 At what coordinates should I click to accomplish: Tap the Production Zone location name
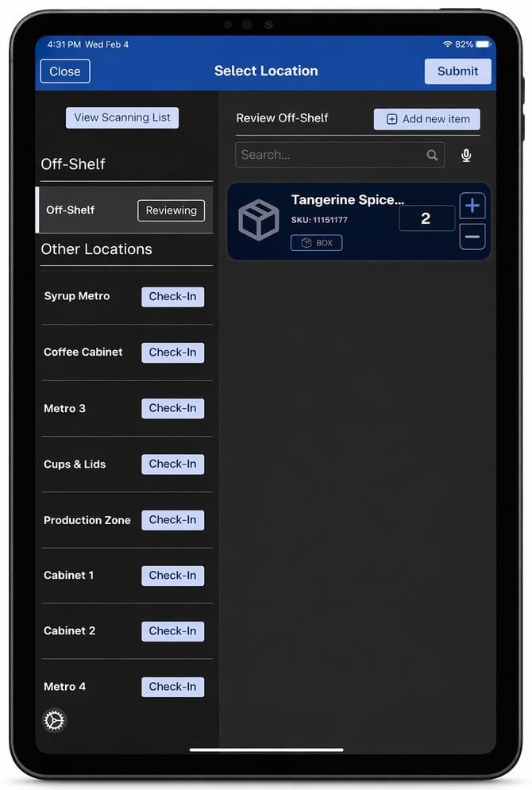pos(87,520)
